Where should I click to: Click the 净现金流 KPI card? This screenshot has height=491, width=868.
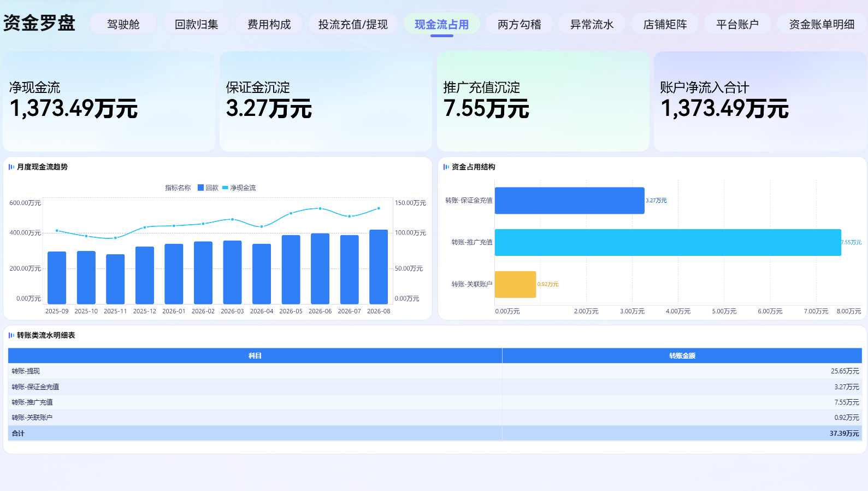pyautogui.click(x=109, y=102)
